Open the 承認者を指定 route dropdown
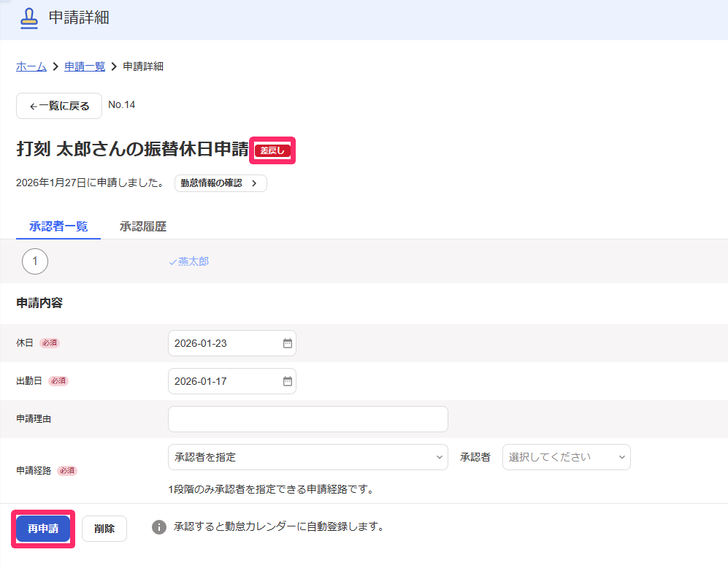728x571 pixels. tap(308, 457)
